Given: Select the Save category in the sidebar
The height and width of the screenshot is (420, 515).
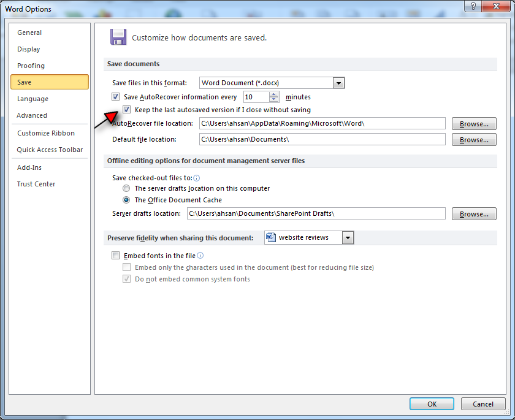Looking at the screenshot, I should pos(50,82).
